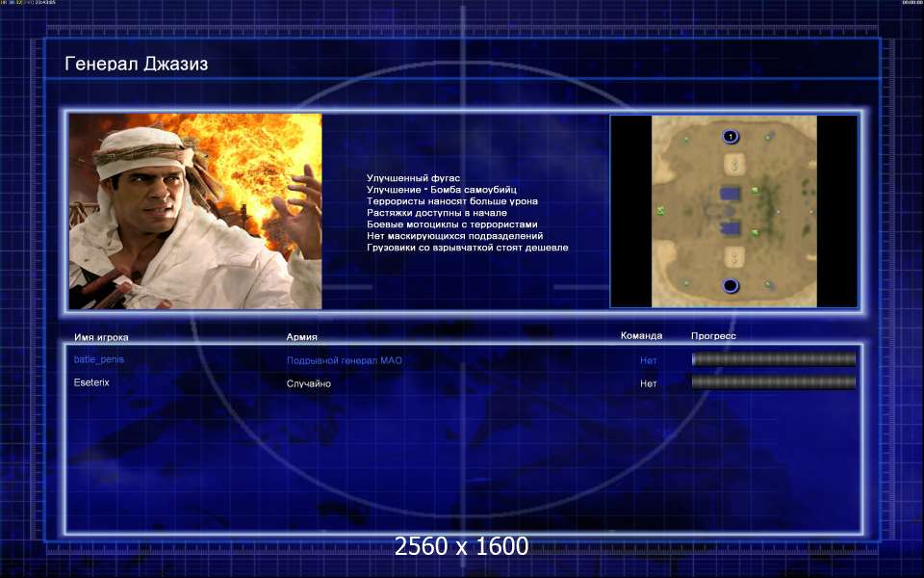Click "Нет" team cell in Eseterix row
Image resolution: width=924 pixels, height=578 pixels.
point(648,383)
